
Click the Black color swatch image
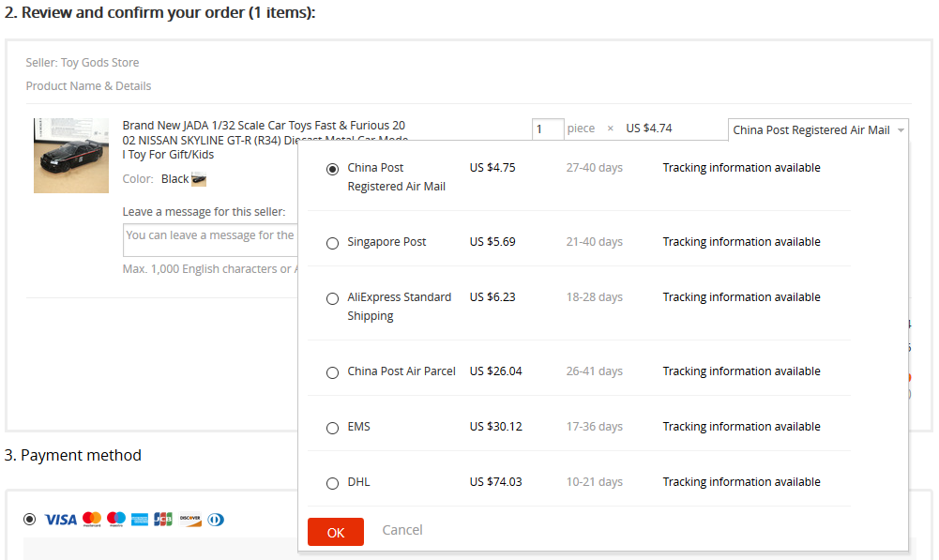(x=199, y=179)
